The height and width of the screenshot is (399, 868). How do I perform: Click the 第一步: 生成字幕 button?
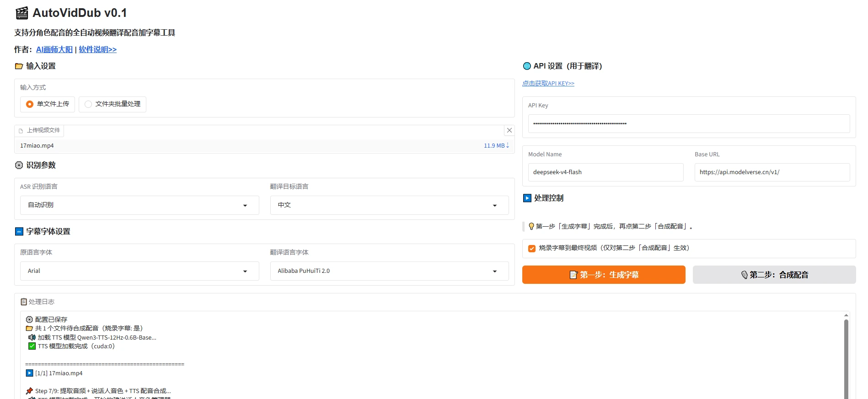pos(604,275)
